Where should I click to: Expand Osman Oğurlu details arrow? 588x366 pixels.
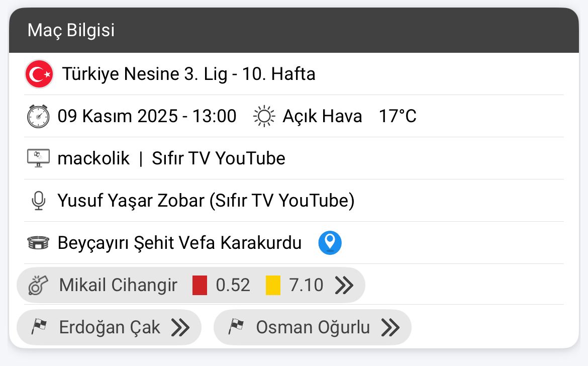pos(390,327)
